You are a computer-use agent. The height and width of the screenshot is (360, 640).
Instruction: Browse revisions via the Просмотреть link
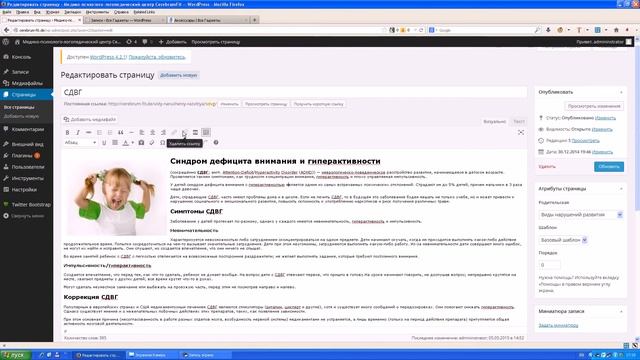(x=585, y=141)
